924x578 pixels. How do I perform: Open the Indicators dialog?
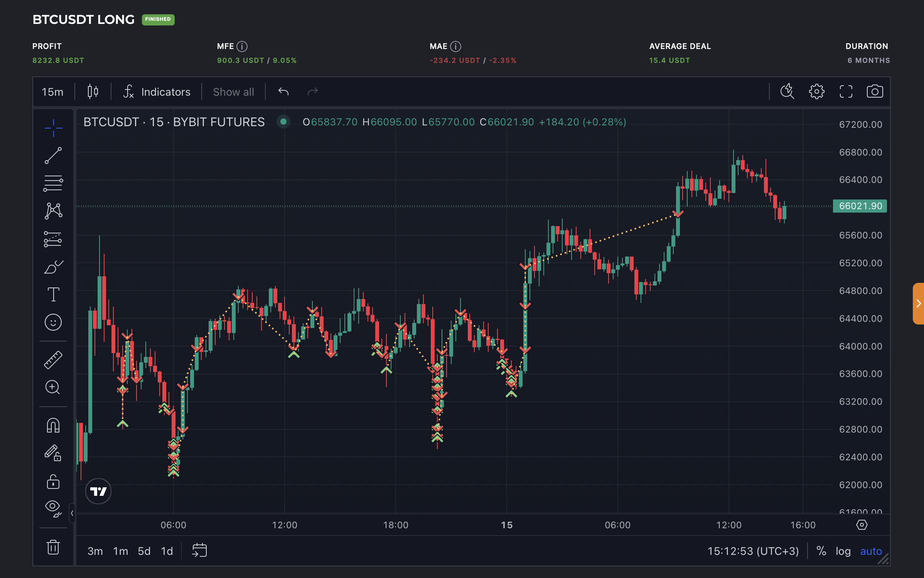[157, 92]
